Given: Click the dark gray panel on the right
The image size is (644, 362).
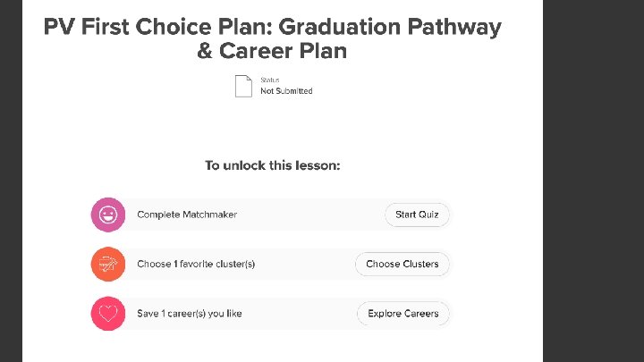Looking at the screenshot, I should [x=593, y=179].
